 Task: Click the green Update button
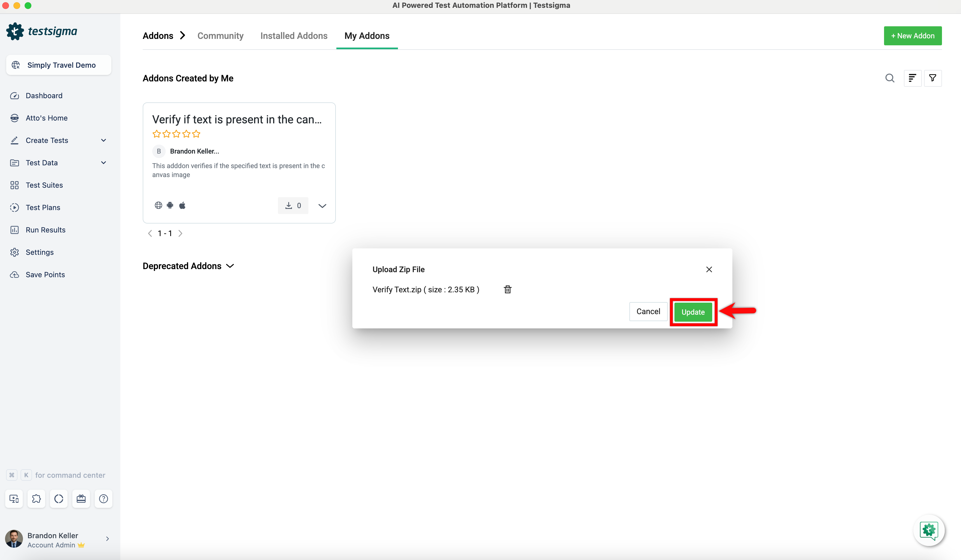pyautogui.click(x=693, y=312)
